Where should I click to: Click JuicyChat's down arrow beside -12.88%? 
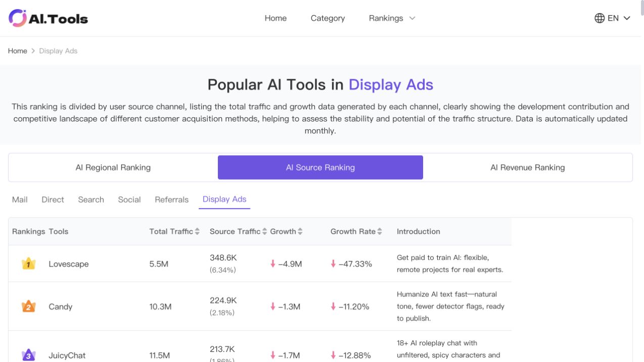(x=333, y=355)
